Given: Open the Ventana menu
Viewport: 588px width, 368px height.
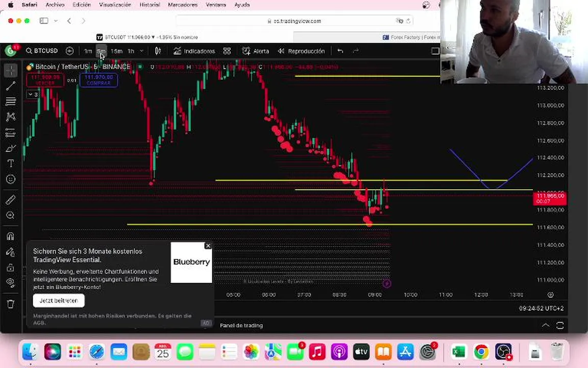Looking at the screenshot, I should click(215, 5).
